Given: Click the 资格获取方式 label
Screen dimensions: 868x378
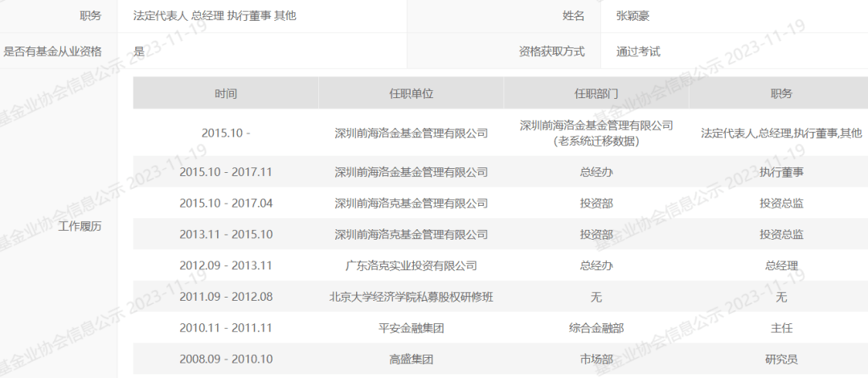Looking at the screenshot, I should 551,52.
